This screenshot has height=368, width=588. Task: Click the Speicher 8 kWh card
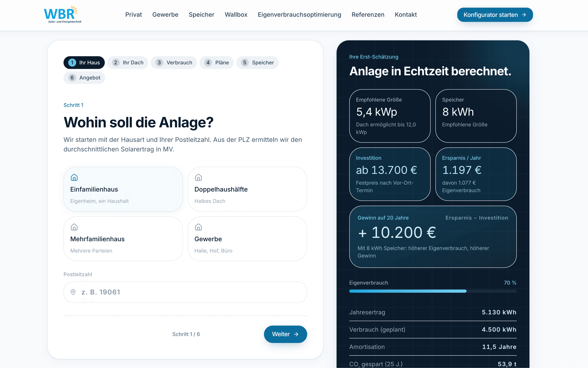pos(476,116)
